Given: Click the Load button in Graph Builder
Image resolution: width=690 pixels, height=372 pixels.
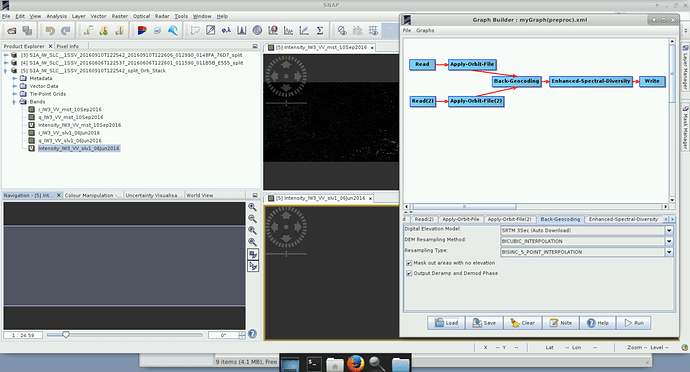Looking at the screenshot, I should (x=446, y=323).
